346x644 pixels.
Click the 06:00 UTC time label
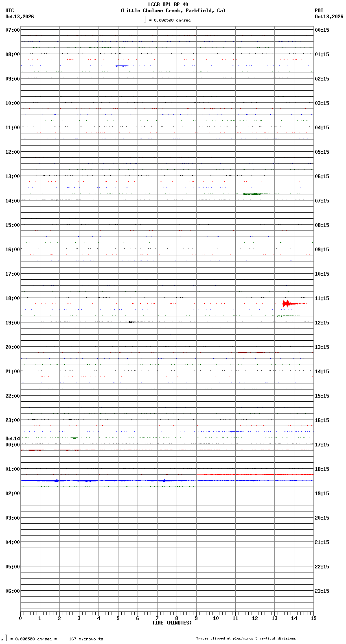(x=13, y=591)
